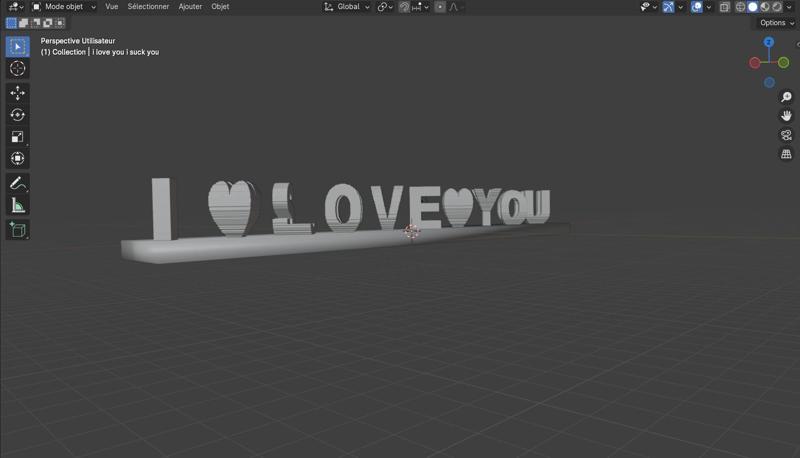This screenshot has height=458, width=800.
Task: Switch to rendered shading
Action: click(777, 7)
